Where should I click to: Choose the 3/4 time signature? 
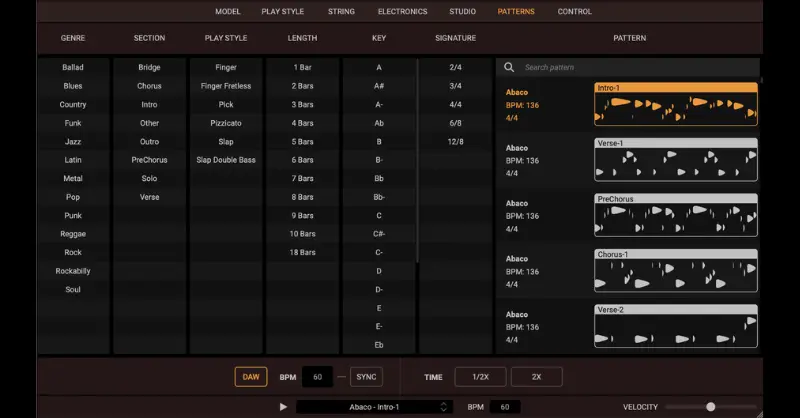coord(456,86)
